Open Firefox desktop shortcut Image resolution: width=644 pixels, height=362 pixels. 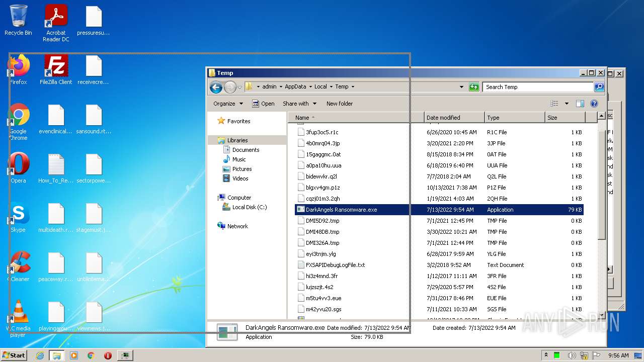tap(18, 69)
